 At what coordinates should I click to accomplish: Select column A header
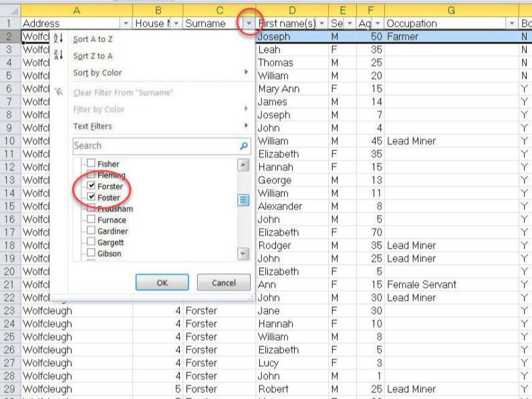coord(77,11)
